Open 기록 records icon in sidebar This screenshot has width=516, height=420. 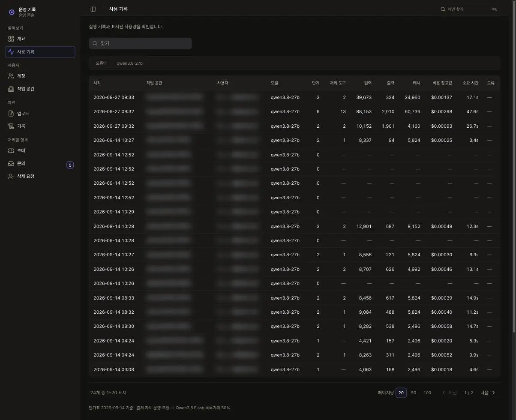point(11,126)
